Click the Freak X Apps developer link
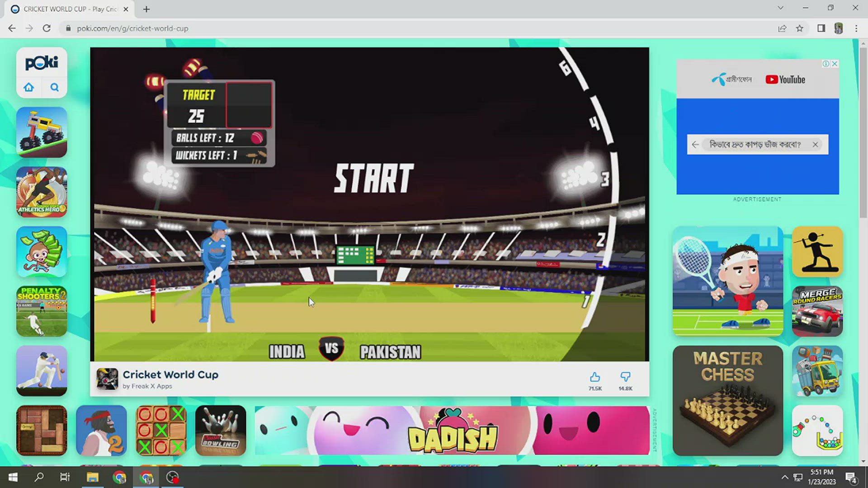This screenshot has width=868, height=488. tap(151, 386)
